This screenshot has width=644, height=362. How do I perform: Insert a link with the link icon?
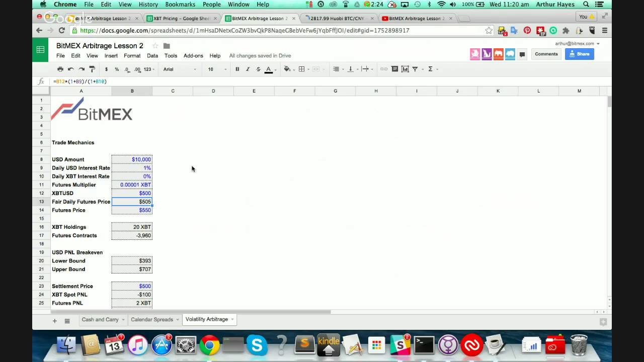tap(384, 69)
